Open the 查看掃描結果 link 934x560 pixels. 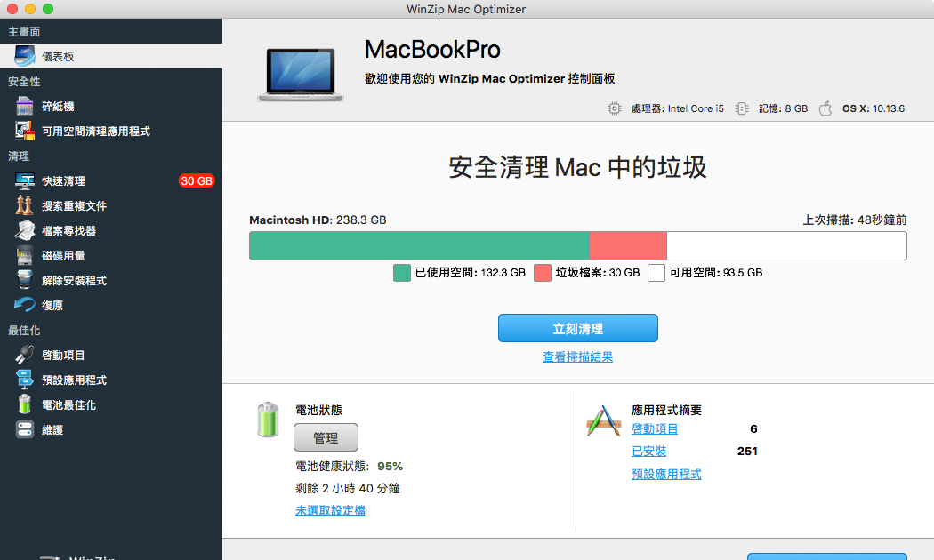[x=578, y=357]
